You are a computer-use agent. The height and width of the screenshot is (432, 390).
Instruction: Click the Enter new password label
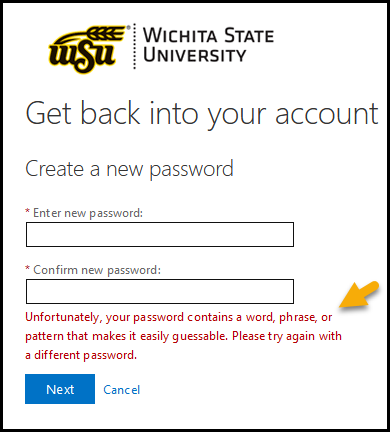pyautogui.click(x=88, y=213)
